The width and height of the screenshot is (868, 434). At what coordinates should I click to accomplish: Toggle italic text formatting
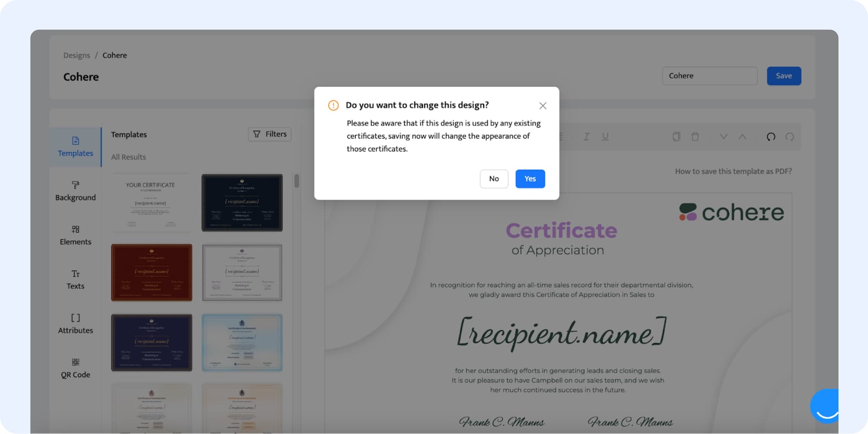(586, 137)
